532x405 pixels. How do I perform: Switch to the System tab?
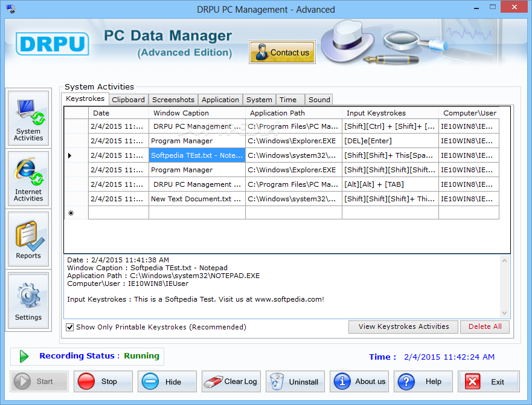pos(259,100)
